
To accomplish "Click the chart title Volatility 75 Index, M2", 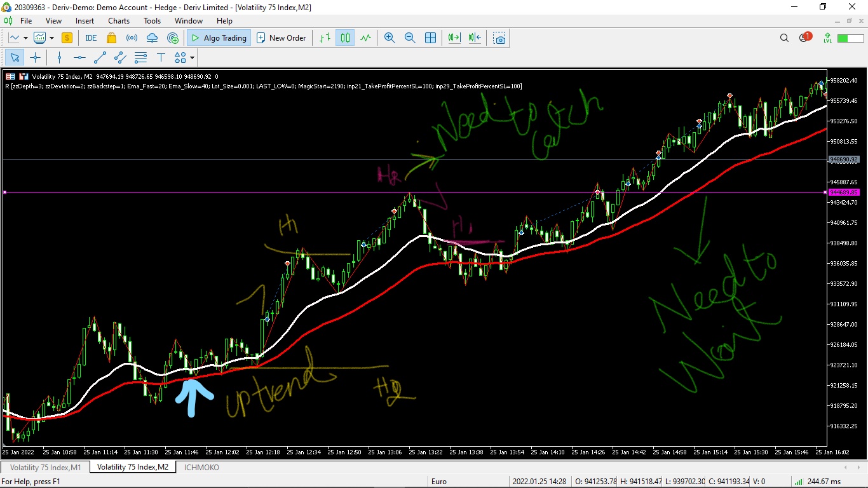I will point(62,77).
